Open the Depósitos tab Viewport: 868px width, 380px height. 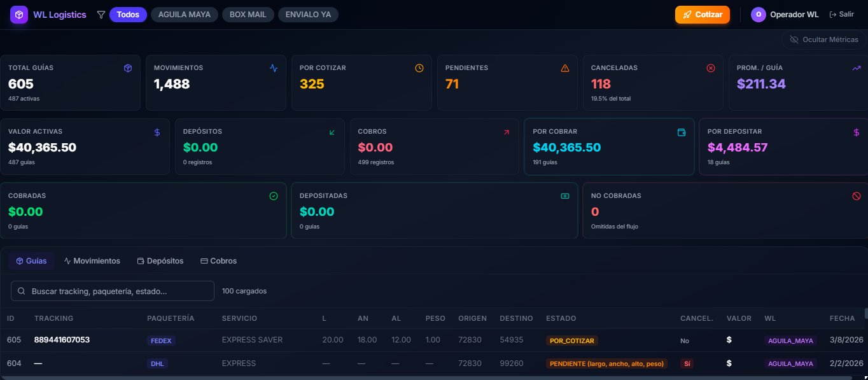pos(160,261)
